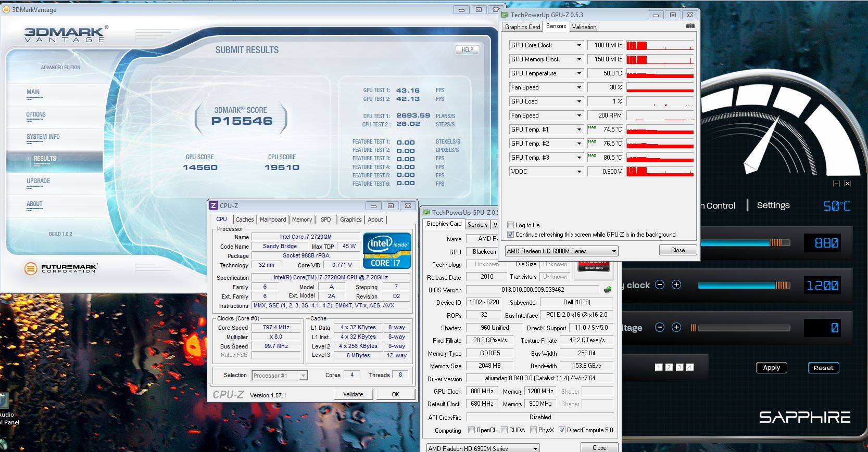The height and width of the screenshot is (452, 868).
Task: Decrease memory clock with minus icon in TriXX
Action: pyautogui.click(x=660, y=285)
